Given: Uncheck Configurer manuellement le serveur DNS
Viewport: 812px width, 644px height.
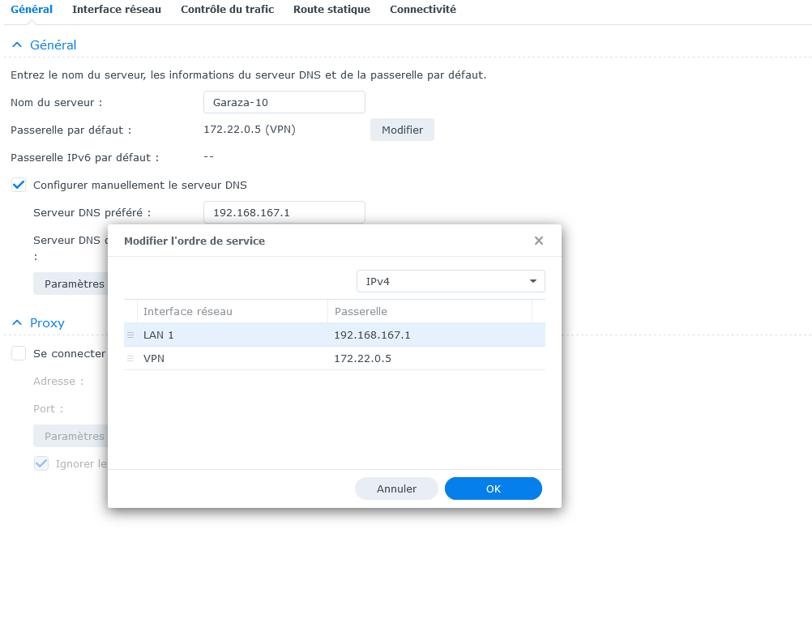Looking at the screenshot, I should point(19,185).
